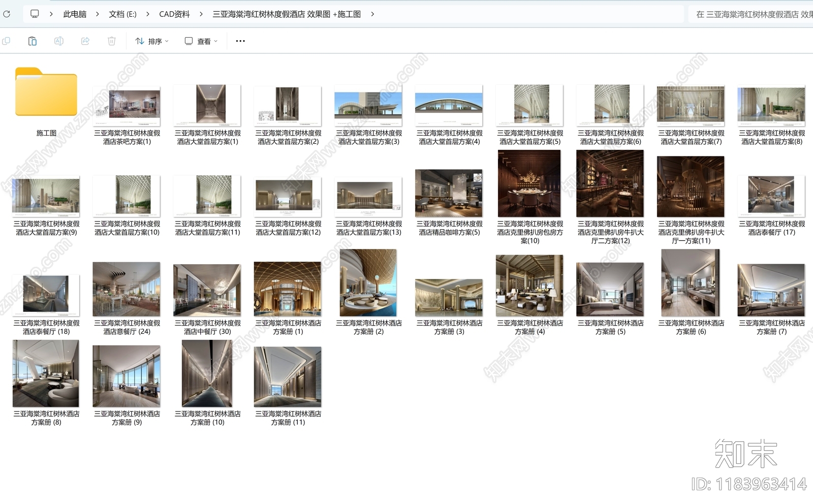Expand chevron after the monitor icon
Image resolution: width=813 pixels, height=504 pixels.
click(51, 14)
